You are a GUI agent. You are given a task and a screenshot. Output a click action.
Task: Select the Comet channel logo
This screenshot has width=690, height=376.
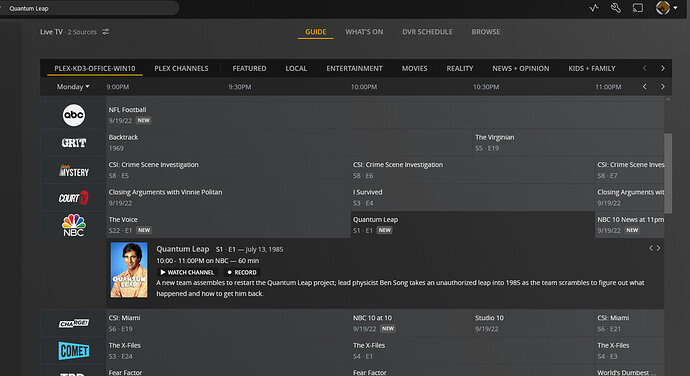[73, 350]
